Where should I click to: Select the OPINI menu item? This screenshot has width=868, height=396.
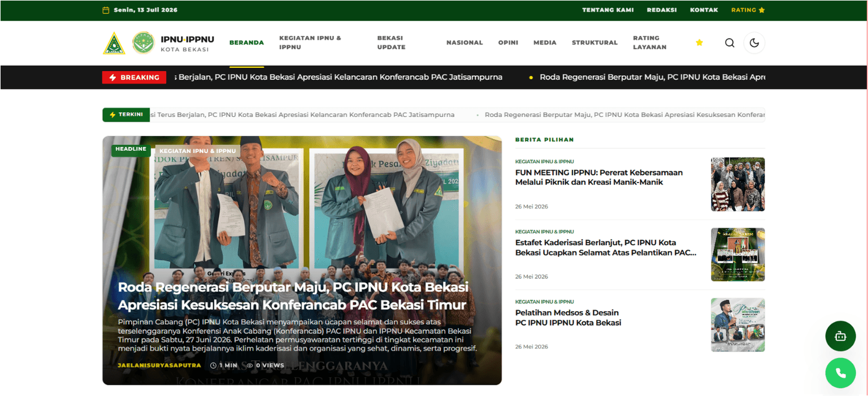[x=508, y=43]
